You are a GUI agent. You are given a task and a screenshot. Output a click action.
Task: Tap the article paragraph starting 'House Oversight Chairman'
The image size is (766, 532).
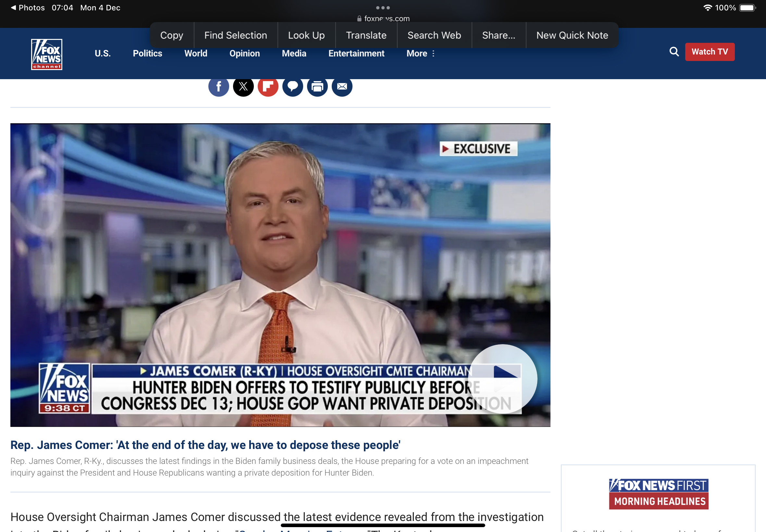click(277, 521)
